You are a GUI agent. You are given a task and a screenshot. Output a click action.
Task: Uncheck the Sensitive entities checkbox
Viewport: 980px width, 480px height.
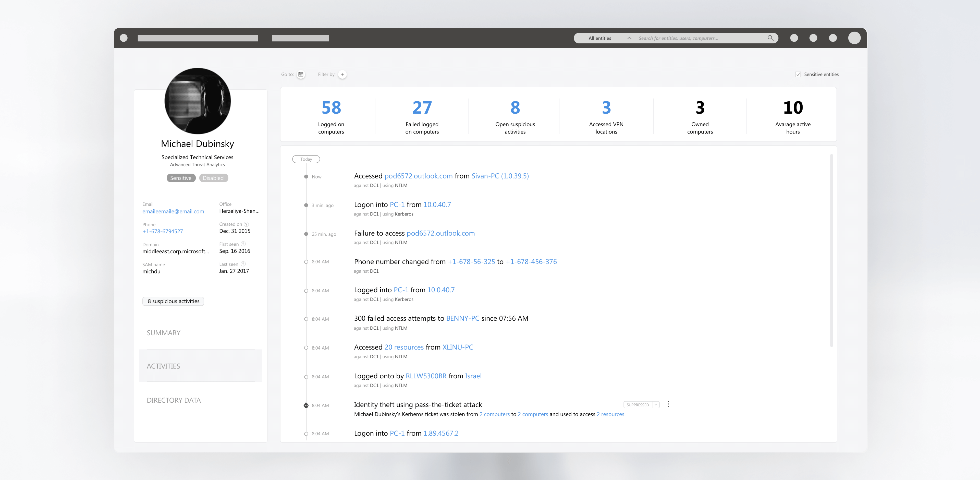tap(798, 74)
